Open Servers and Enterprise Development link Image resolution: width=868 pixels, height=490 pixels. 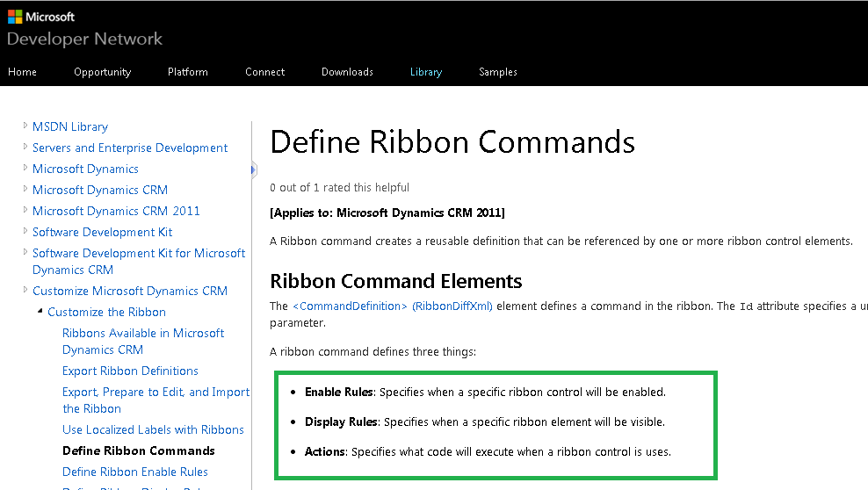click(x=129, y=148)
